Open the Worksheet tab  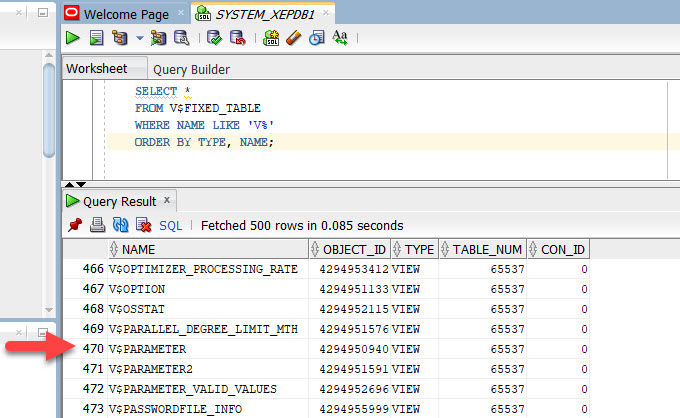pos(97,69)
